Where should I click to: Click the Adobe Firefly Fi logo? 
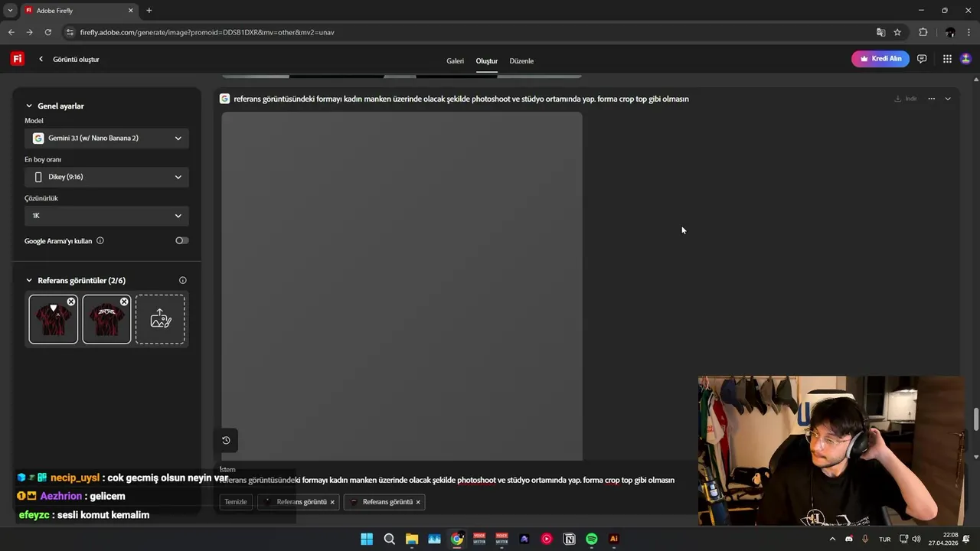[x=17, y=59]
